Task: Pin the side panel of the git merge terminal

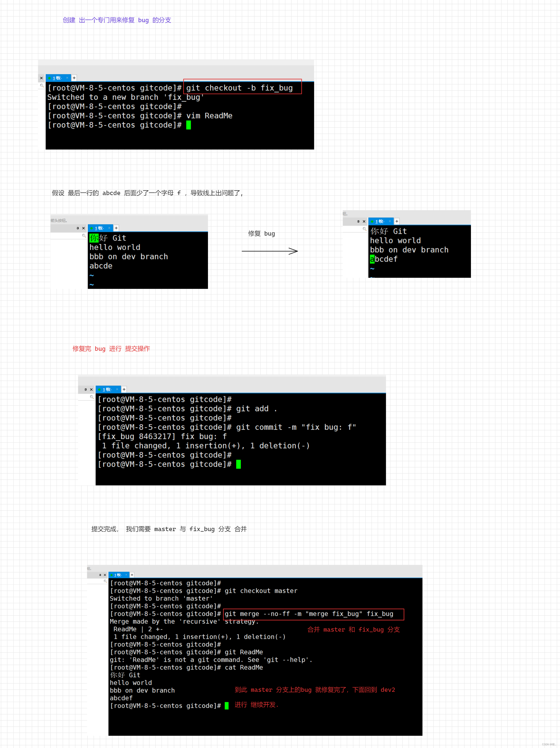Action: 100,575
